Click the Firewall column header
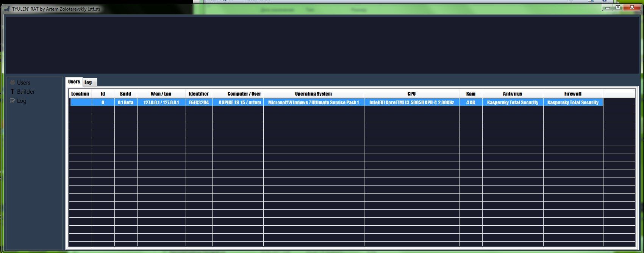This screenshot has height=253, width=644. click(572, 94)
